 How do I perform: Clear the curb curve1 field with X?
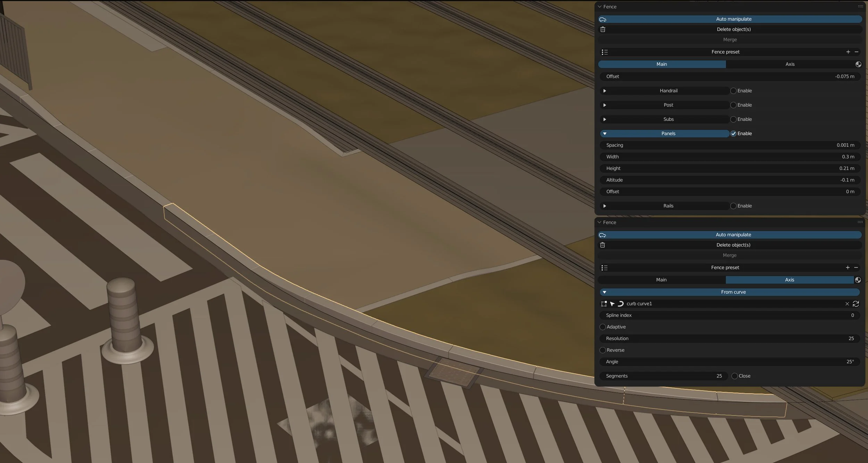tap(847, 304)
